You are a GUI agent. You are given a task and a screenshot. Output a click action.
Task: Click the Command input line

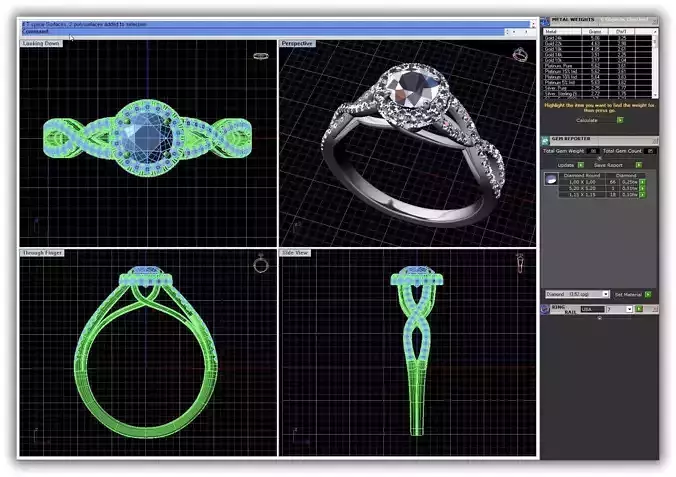click(x=263, y=31)
